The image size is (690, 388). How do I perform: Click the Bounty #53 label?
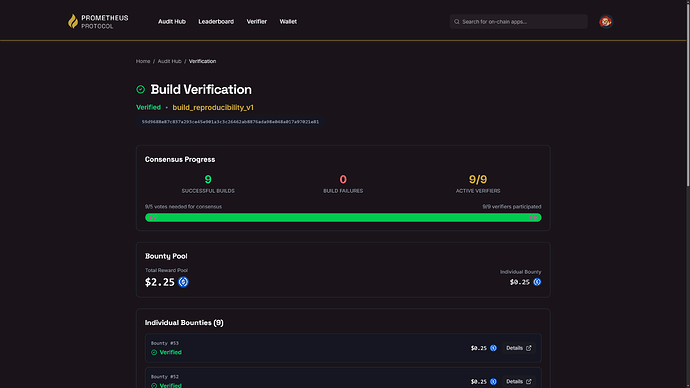(165, 343)
